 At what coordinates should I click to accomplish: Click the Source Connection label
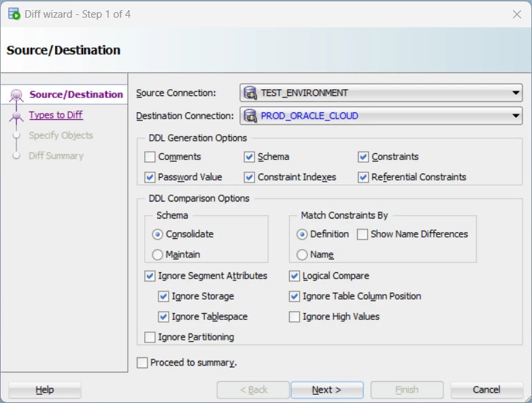[176, 93]
